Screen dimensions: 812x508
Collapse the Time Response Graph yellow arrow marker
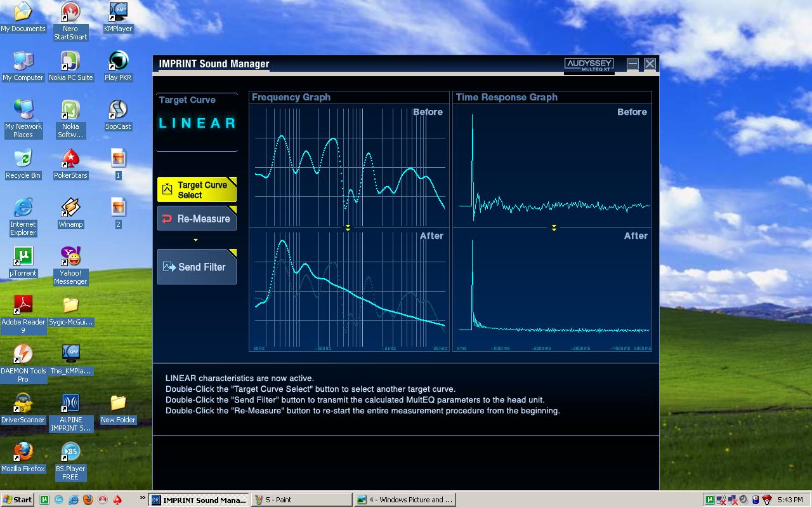point(554,227)
